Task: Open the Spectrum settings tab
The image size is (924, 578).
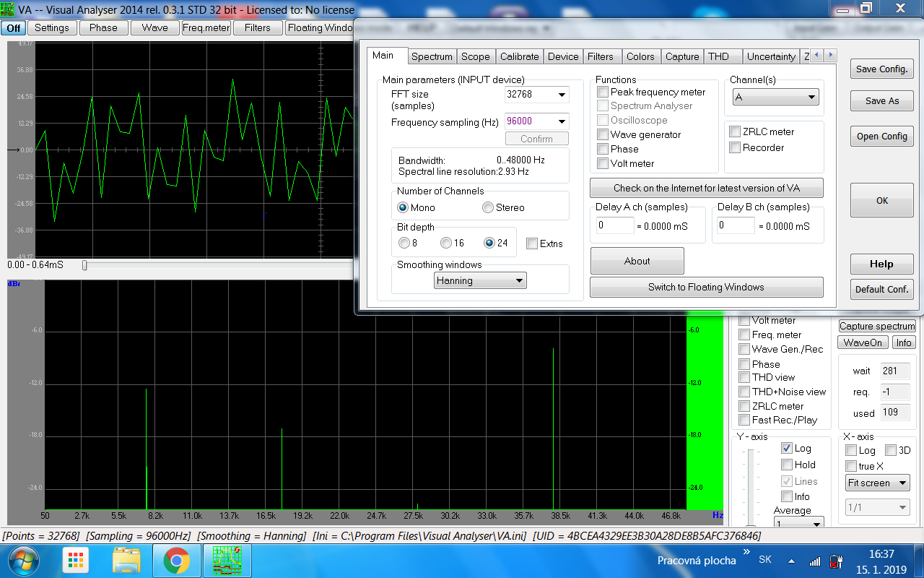Action: pyautogui.click(x=432, y=56)
